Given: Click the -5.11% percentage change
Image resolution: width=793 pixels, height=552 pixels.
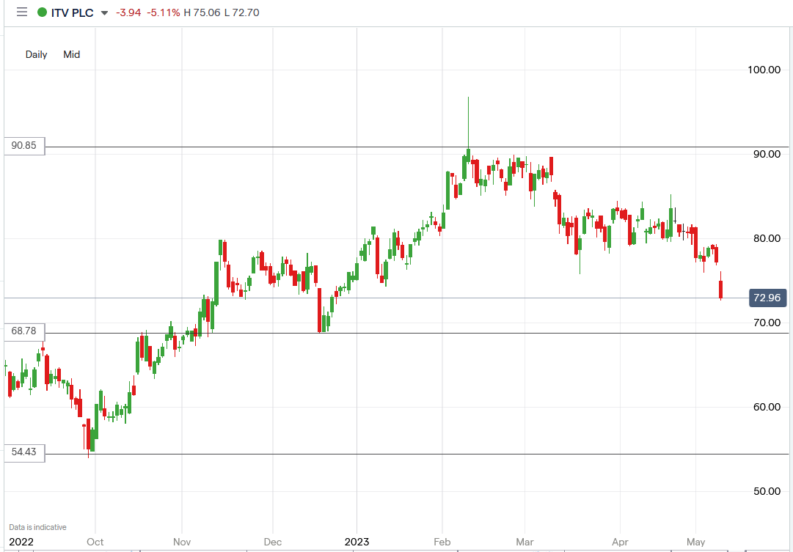Looking at the screenshot, I should [x=163, y=13].
